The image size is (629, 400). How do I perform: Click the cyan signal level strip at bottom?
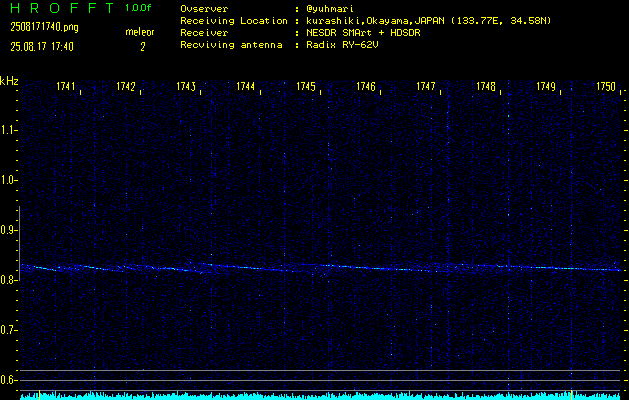[x=320, y=396]
